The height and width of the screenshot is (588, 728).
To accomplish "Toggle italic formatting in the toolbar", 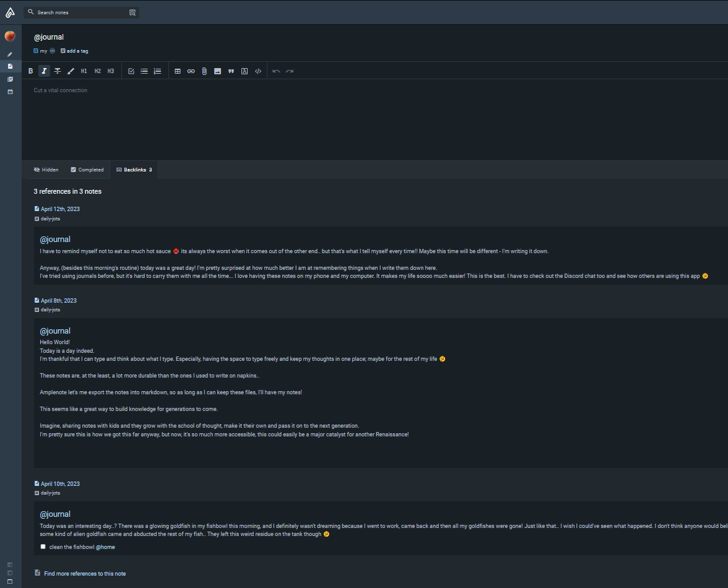I will [x=44, y=71].
